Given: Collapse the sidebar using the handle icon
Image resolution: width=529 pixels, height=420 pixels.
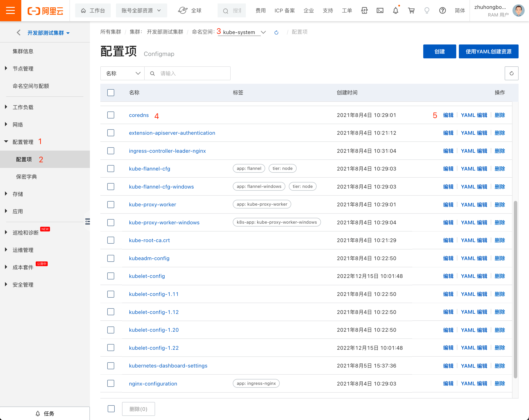Looking at the screenshot, I should tap(88, 221).
